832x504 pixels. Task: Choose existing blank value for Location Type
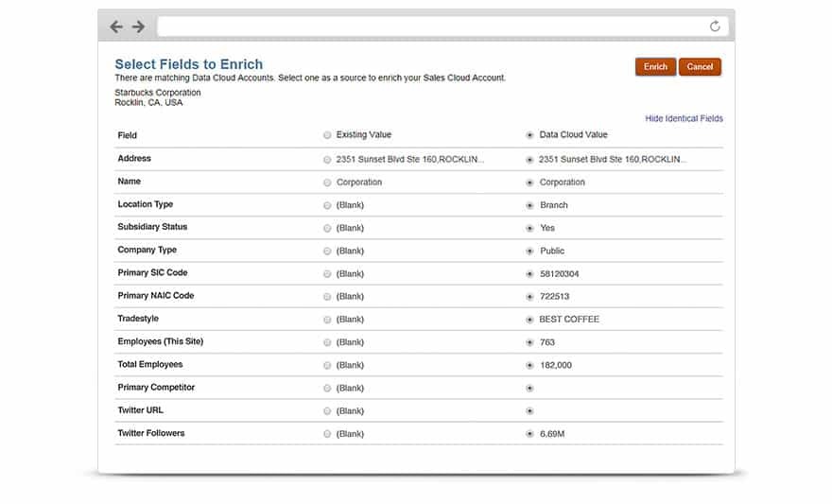[x=327, y=205]
